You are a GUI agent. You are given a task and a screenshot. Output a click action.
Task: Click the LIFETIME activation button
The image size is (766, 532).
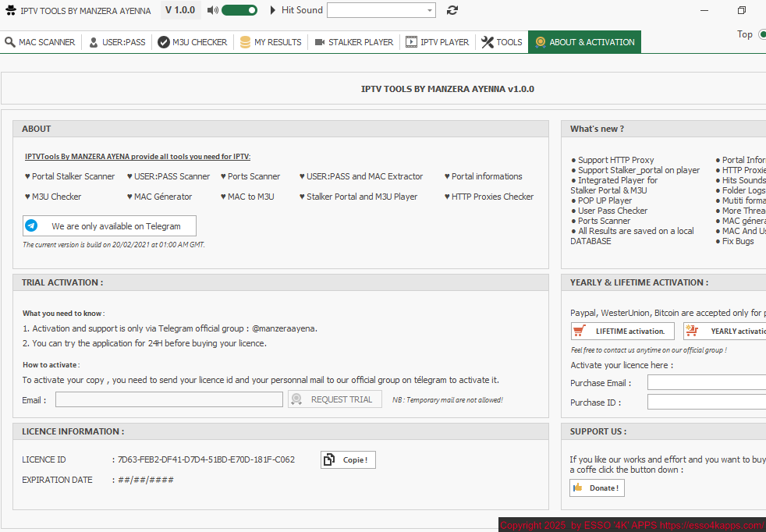pos(622,332)
